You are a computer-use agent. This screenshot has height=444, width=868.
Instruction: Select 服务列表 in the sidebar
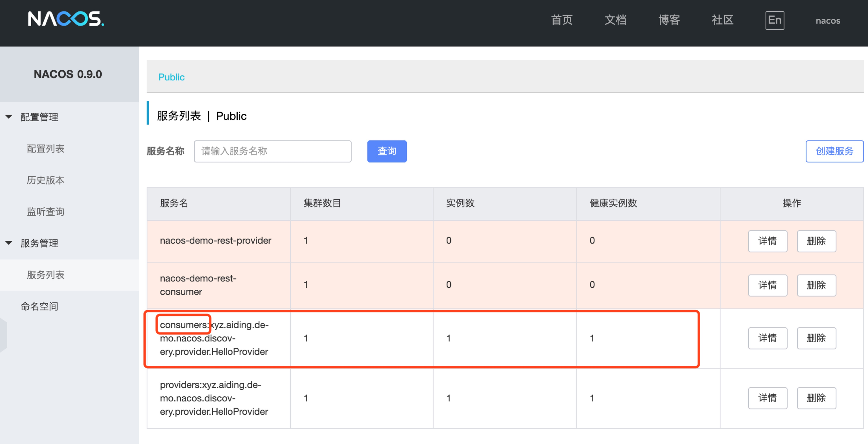click(45, 275)
